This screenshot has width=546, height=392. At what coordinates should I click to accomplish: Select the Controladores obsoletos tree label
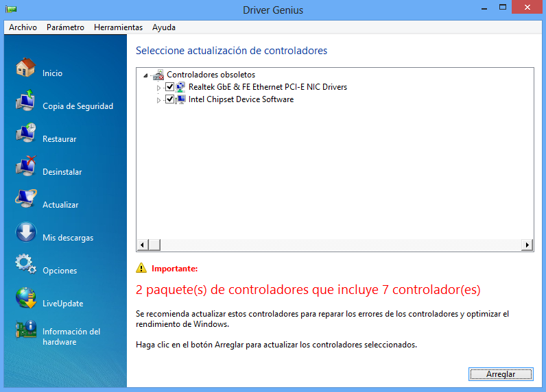pyautogui.click(x=211, y=75)
